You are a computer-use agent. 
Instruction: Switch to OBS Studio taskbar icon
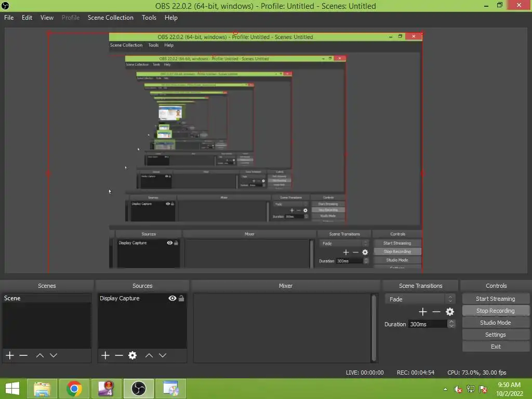point(138,389)
